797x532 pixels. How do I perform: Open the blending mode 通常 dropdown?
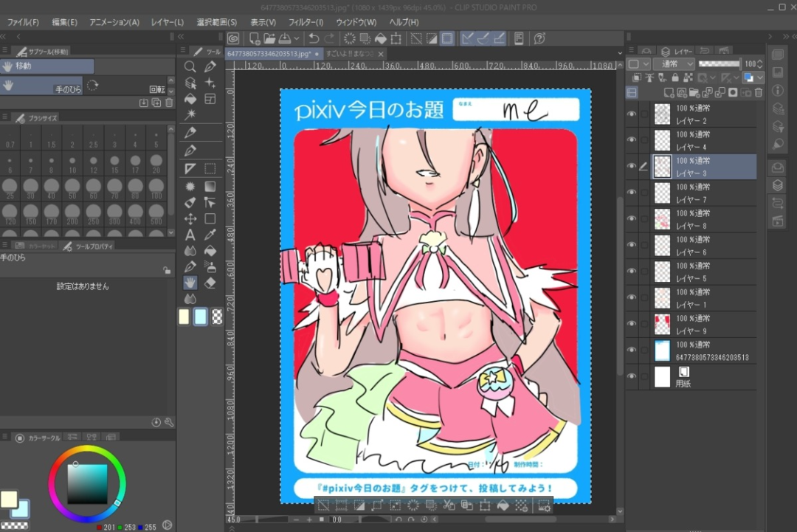tap(673, 64)
